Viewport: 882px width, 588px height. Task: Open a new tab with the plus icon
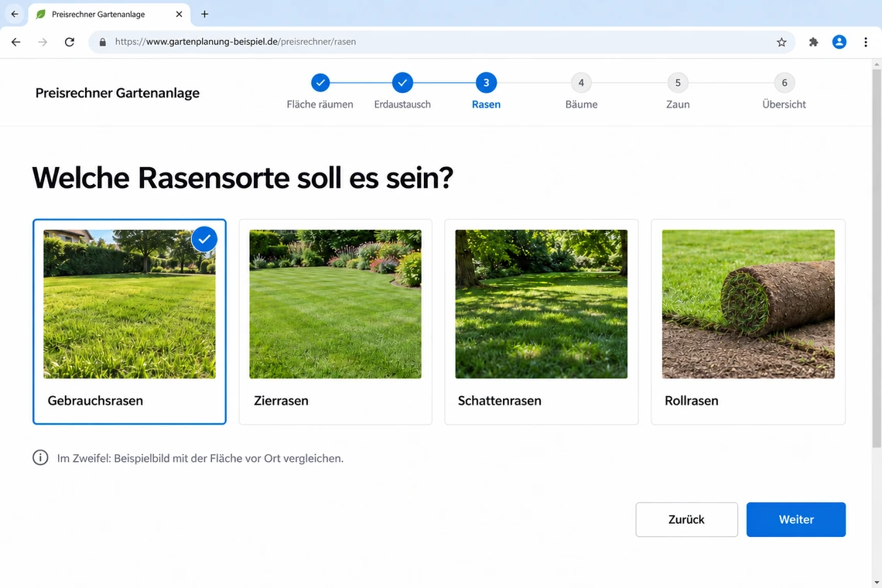point(205,14)
